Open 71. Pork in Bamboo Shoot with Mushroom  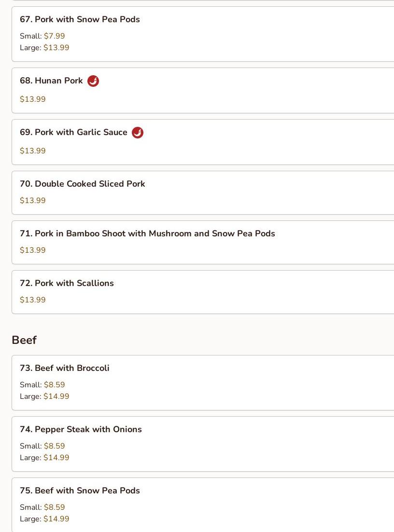coord(147,234)
